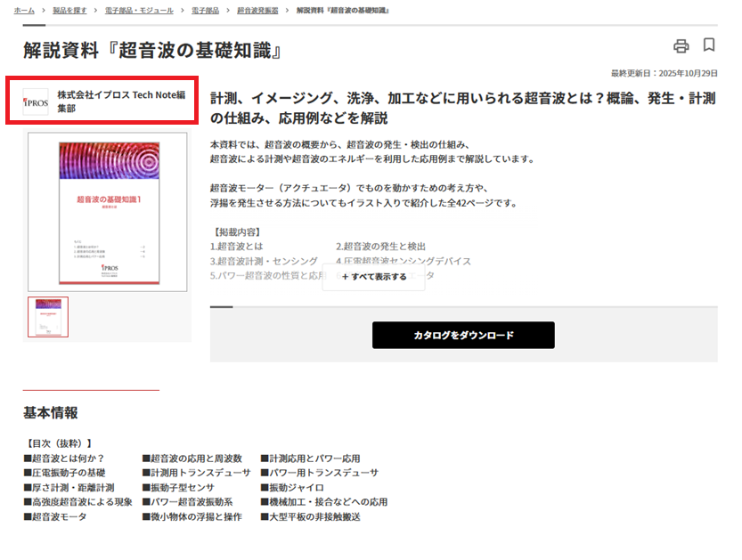Click the カタログをダウンロード button
The width and height of the screenshot is (742, 560).
click(463, 336)
